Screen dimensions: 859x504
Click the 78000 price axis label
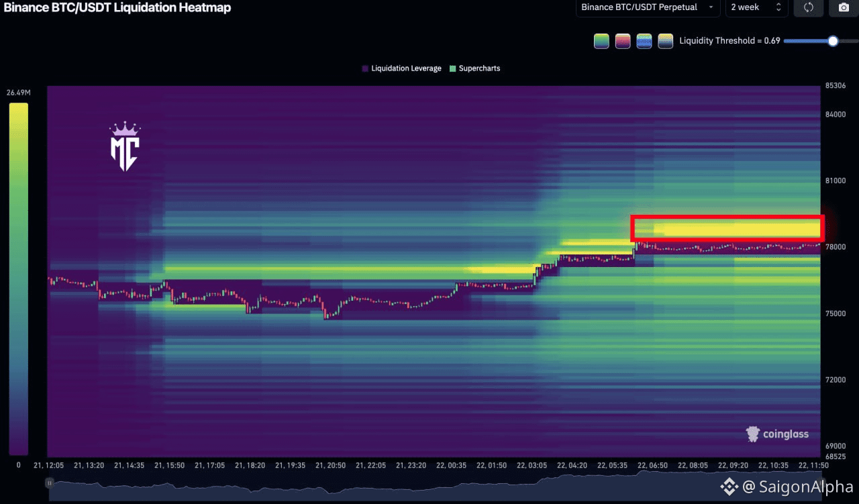click(x=836, y=247)
